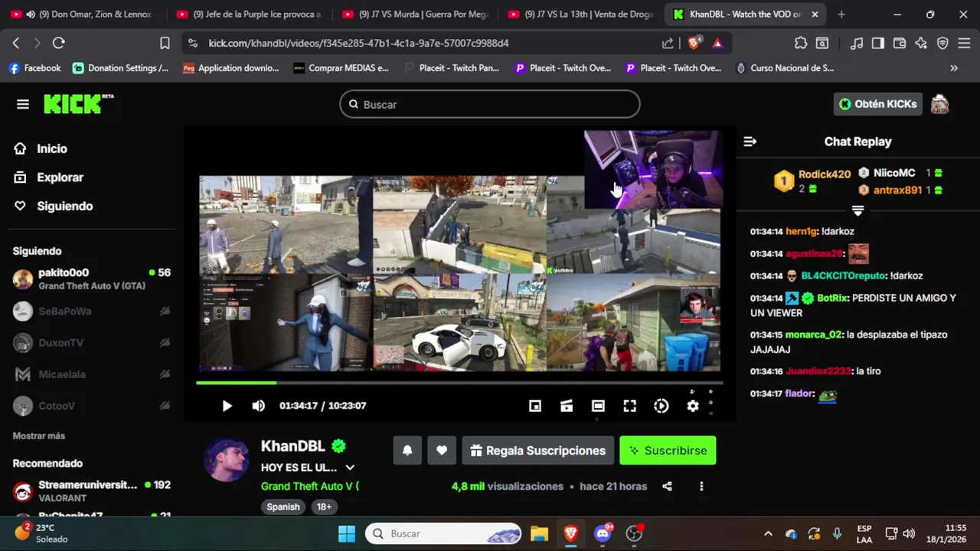Toggle the browser sidebar panel icon
Viewport: 980px width, 551px height.
[878, 44]
